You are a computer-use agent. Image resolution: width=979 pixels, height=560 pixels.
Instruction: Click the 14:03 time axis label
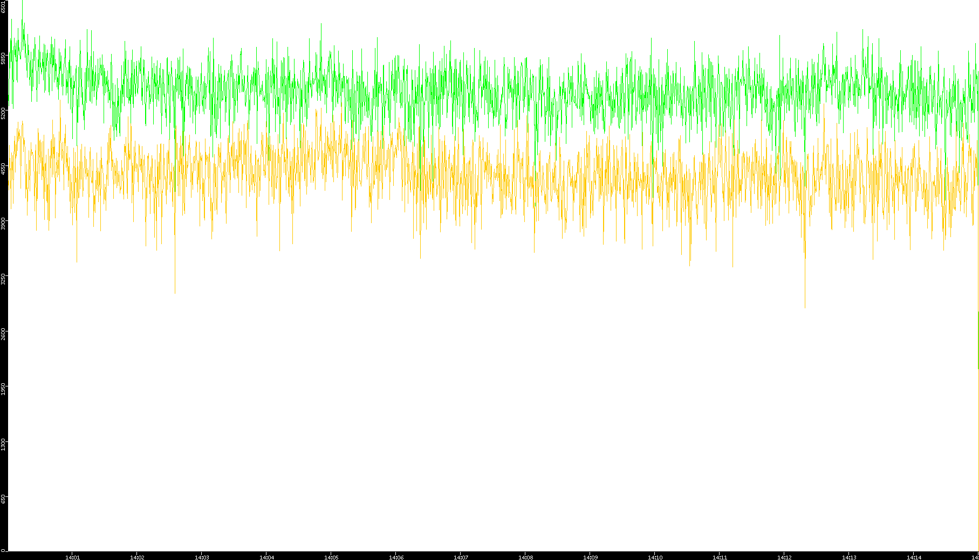202,557
